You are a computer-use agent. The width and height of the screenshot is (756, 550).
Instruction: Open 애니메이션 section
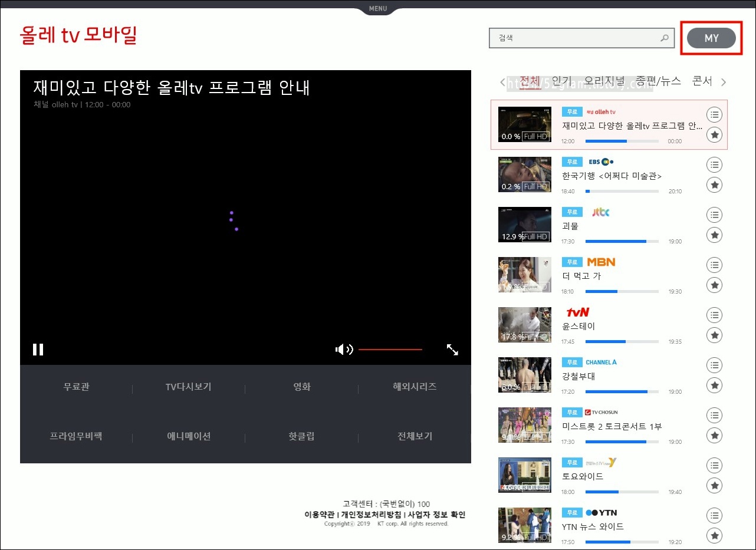point(189,437)
